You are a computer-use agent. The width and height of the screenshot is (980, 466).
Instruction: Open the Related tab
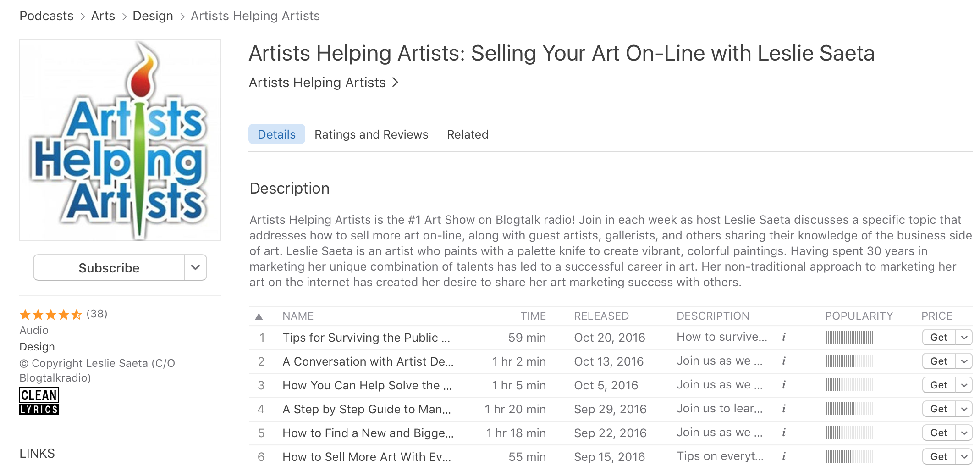468,134
